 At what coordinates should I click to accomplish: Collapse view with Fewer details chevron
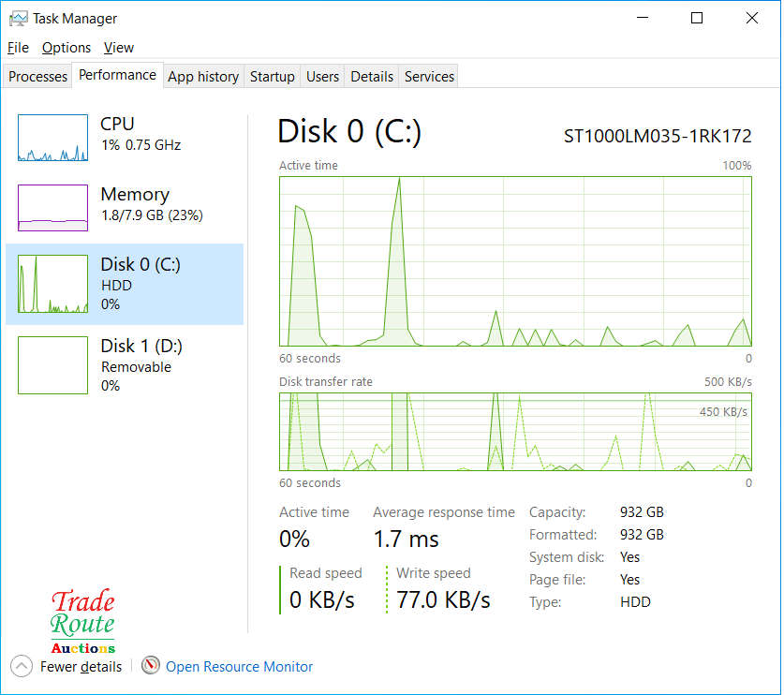(x=22, y=666)
